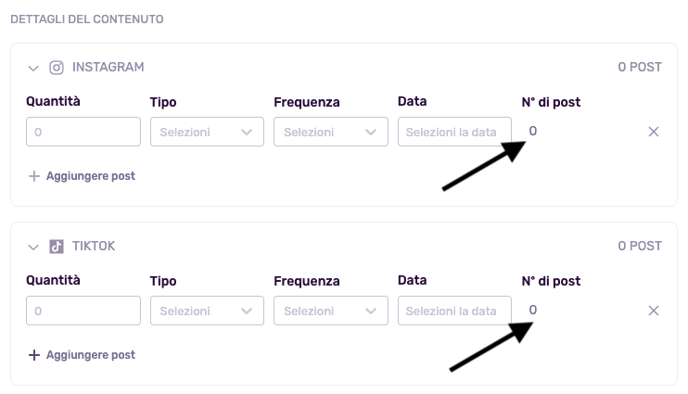Focus the TikTok Quantità input field

coord(83,311)
